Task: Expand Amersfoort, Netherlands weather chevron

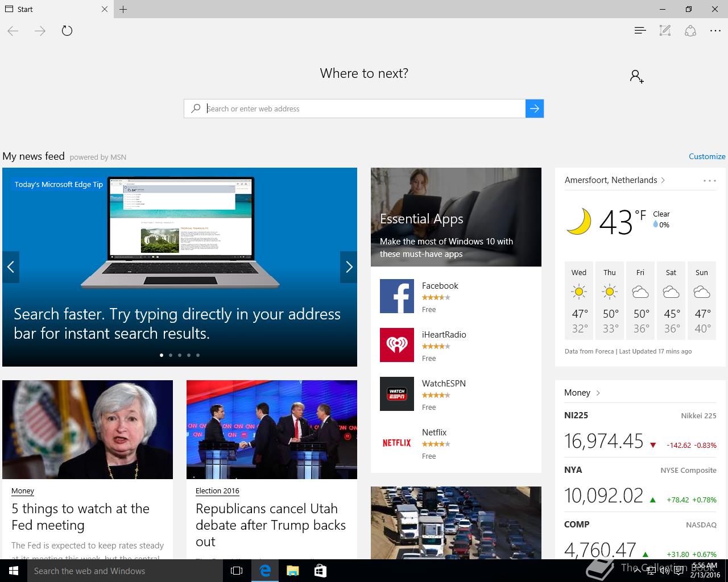Action: point(663,180)
